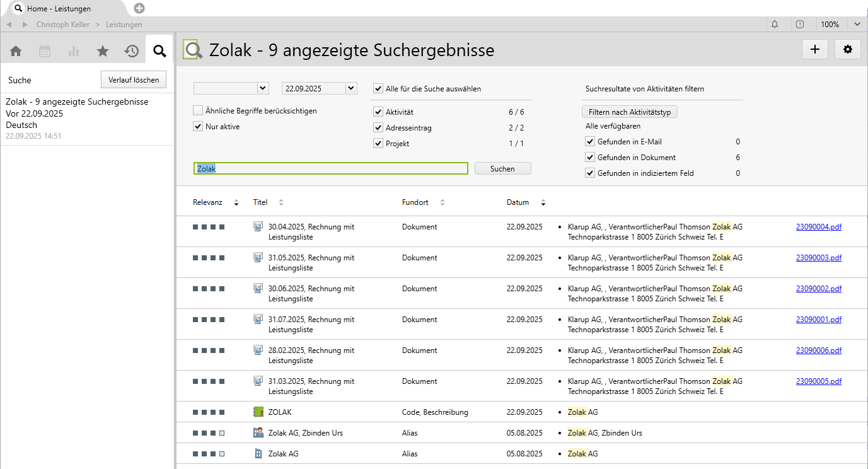Uncheck the 'Nur aktive' checkbox

tap(198, 126)
